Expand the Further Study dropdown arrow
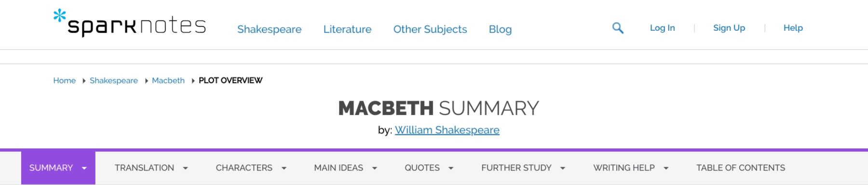868x185 pixels. [563, 168]
